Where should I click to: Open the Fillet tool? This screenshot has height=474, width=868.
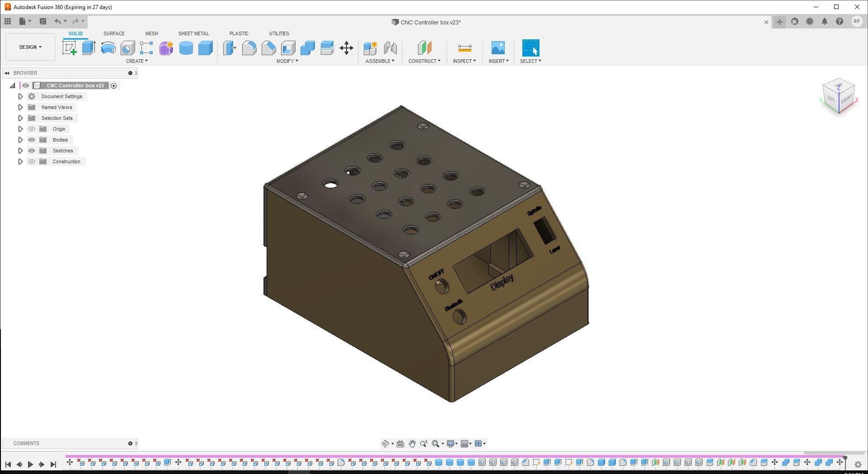coord(249,47)
